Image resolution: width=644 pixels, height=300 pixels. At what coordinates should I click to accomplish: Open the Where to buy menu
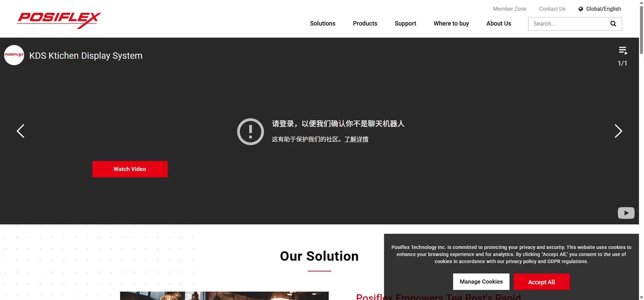tap(451, 24)
